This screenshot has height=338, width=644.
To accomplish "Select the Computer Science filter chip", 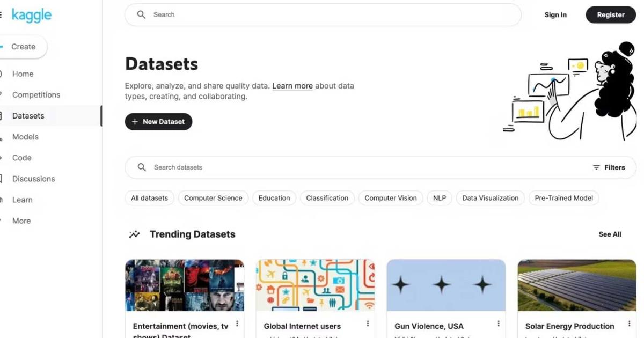I will 213,198.
